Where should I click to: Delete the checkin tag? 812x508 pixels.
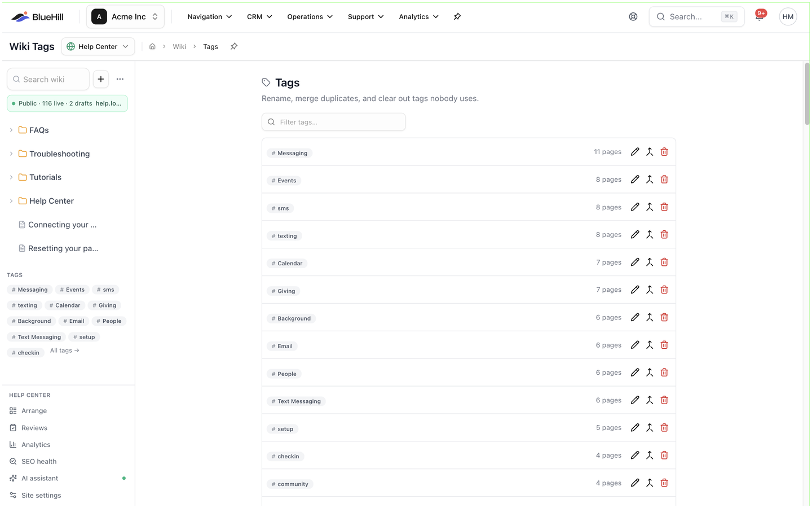(x=664, y=456)
